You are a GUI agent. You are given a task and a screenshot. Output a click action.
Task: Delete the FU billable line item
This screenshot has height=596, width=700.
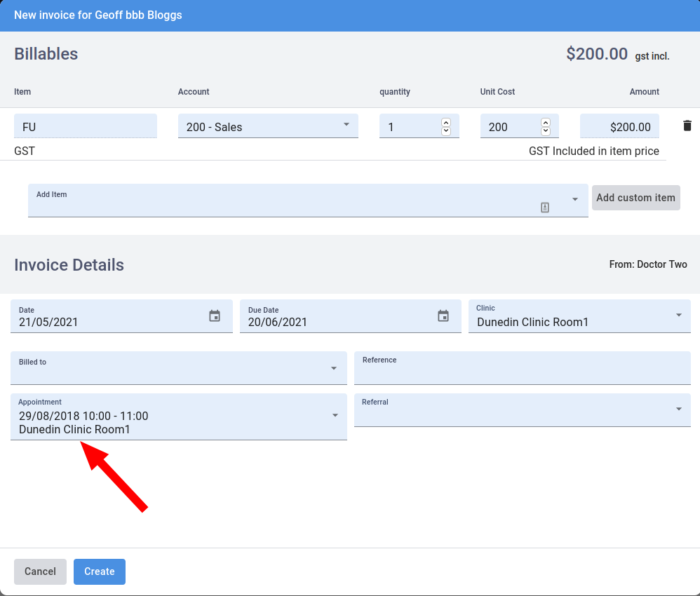pos(687,126)
